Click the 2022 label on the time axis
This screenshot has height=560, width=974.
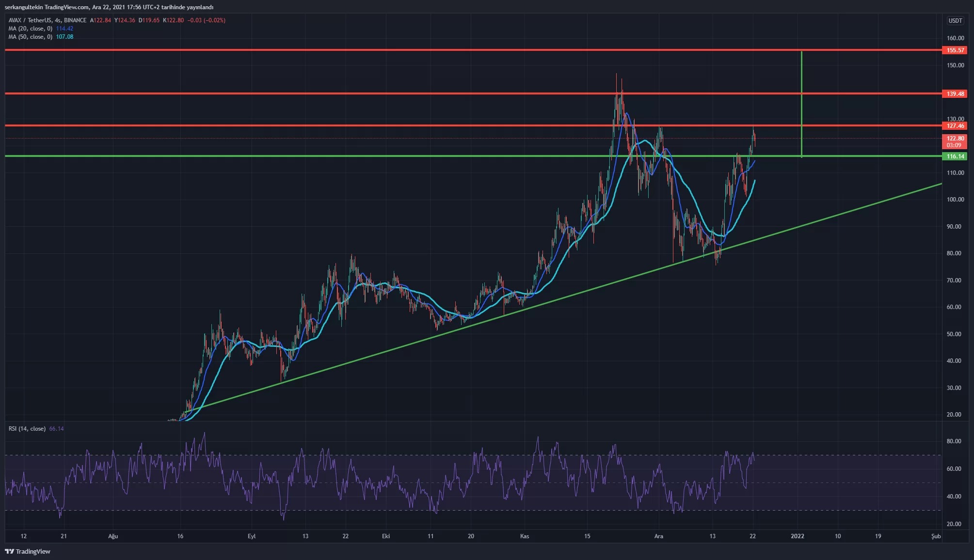pyautogui.click(x=797, y=536)
